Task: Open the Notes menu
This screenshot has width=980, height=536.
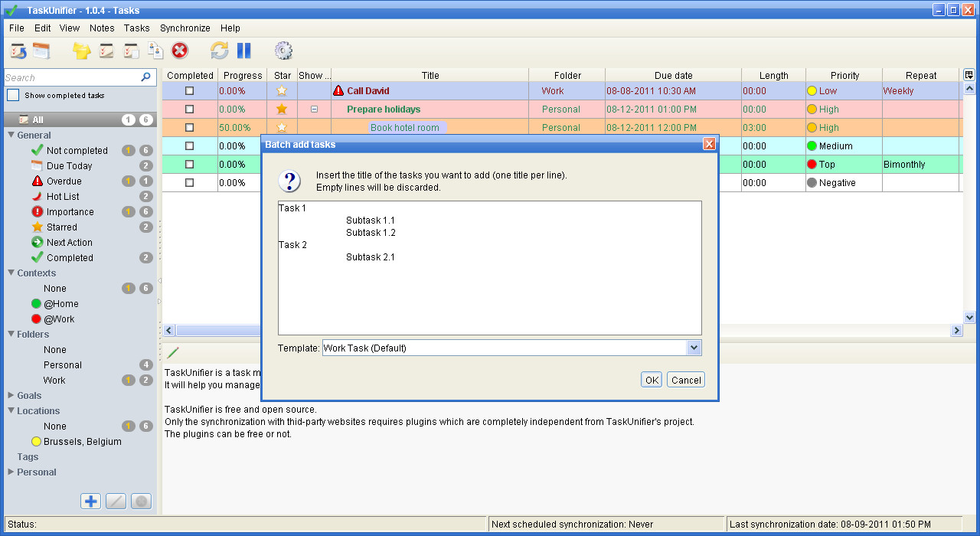Action: [102, 28]
